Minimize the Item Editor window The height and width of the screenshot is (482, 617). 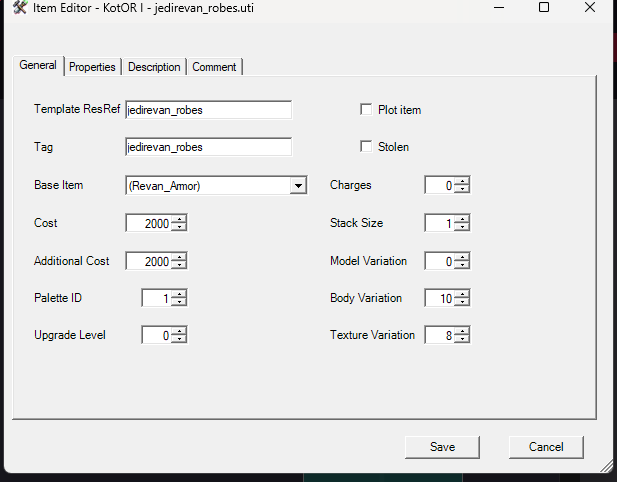coord(499,7)
